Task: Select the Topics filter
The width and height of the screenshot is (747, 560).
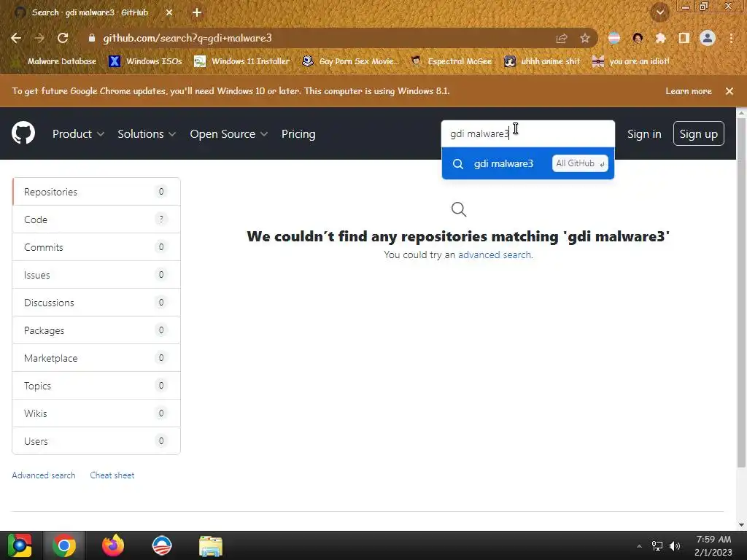Action: (96, 385)
